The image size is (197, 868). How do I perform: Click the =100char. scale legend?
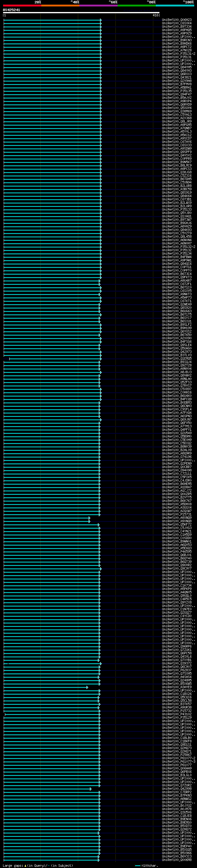(147, 866)
